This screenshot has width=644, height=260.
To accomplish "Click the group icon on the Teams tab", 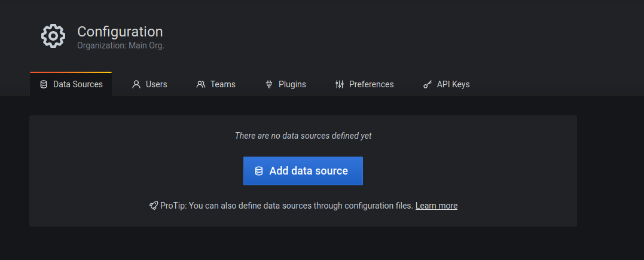I will click(x=201, y=84).
